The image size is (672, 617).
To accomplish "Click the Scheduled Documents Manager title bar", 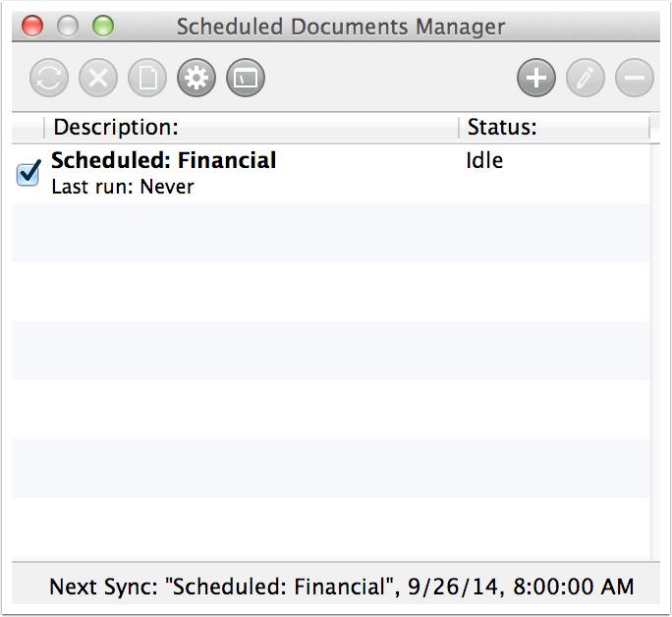I will coord(341,26).
